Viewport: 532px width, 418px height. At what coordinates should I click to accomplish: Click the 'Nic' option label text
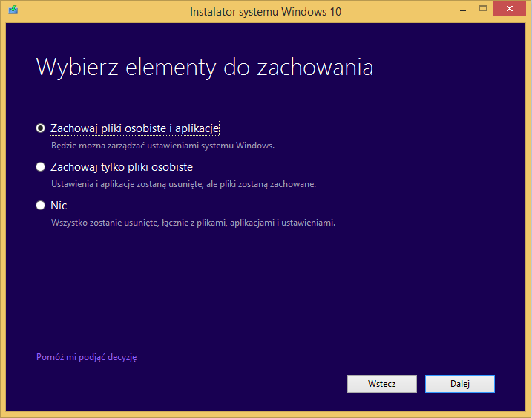[59, 206]
